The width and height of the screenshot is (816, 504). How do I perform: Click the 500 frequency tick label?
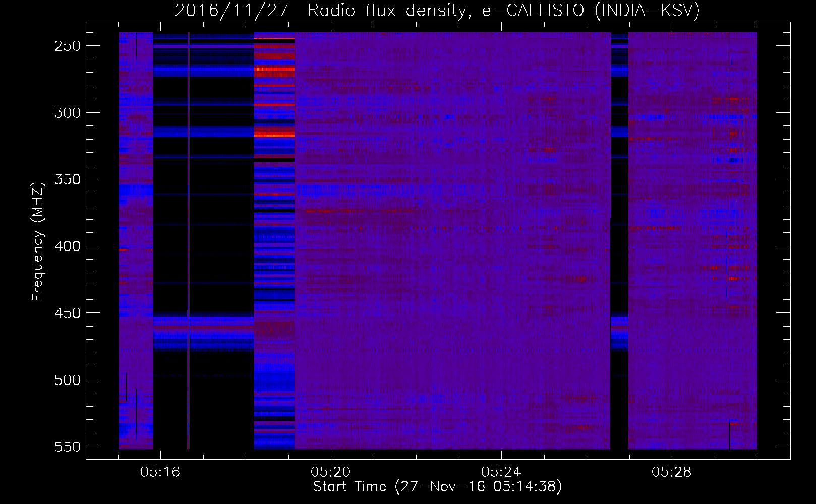[68, 380]
